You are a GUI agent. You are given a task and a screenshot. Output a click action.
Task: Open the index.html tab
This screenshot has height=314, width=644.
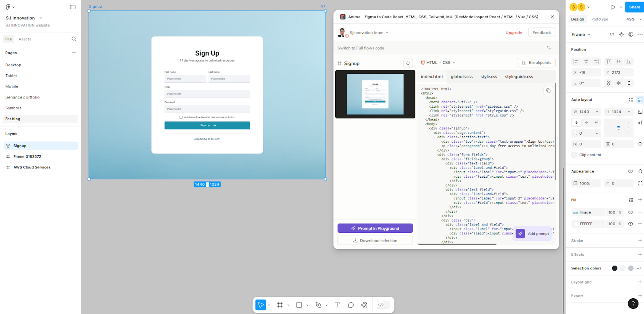[432, 76]
